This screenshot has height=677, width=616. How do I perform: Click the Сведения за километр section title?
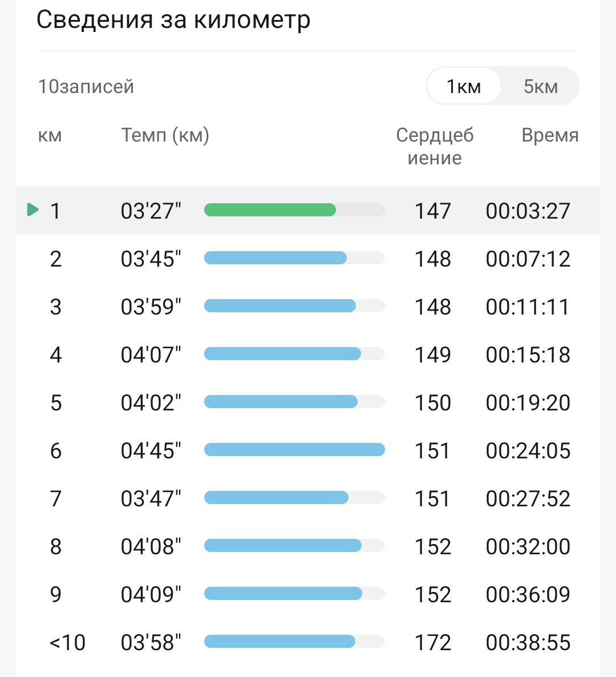[x=173, y=20]
